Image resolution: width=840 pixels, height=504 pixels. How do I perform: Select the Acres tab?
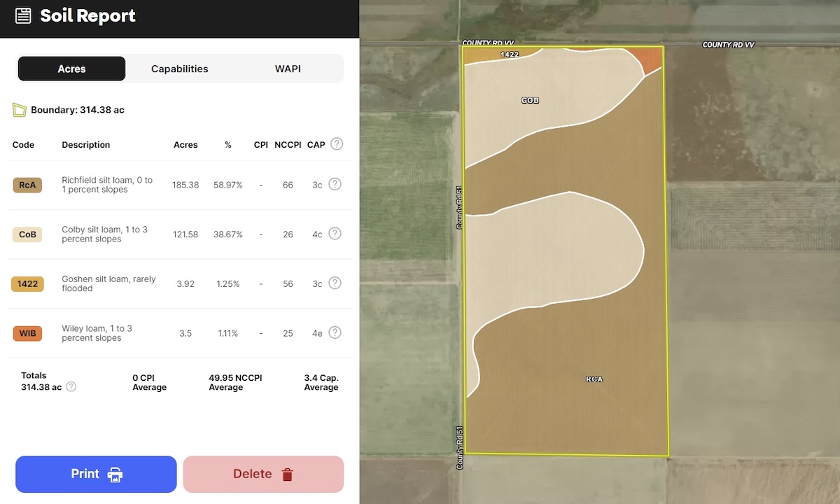point(71,69)
